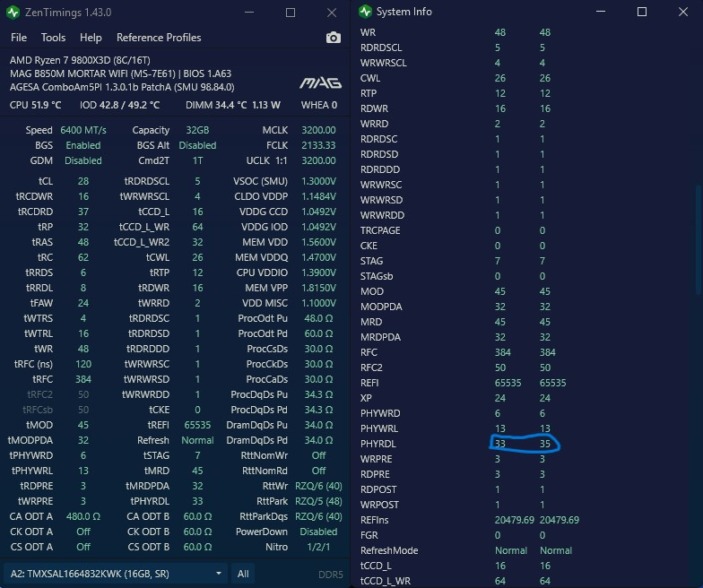
Task: Click the ZenTimings app logo icon
Action: pos(13,13)
